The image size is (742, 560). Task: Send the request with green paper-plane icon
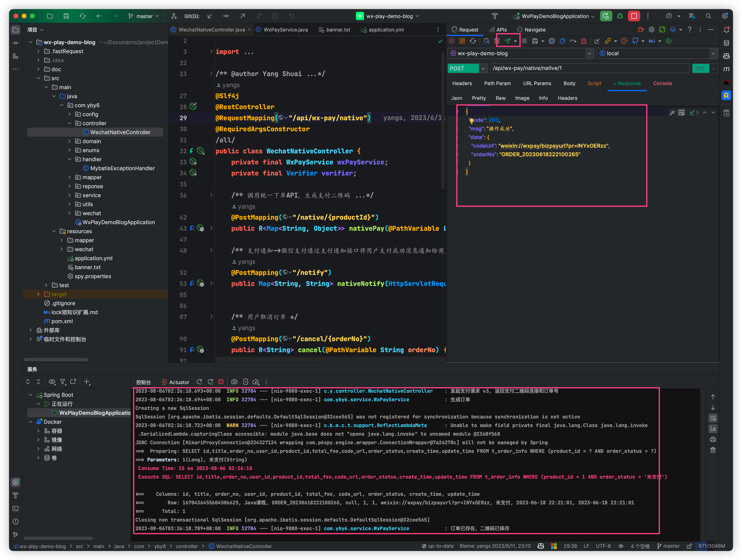[508, 41]
